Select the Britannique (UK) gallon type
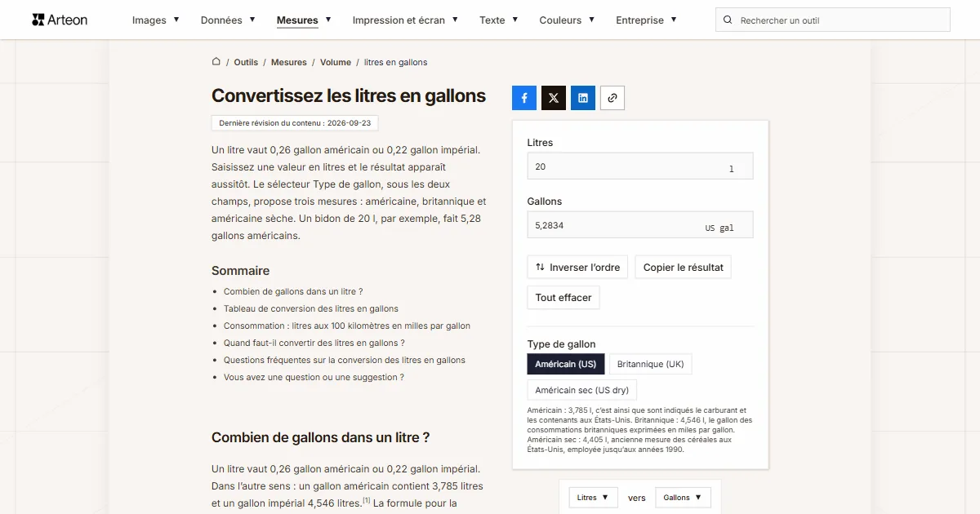 650,364
